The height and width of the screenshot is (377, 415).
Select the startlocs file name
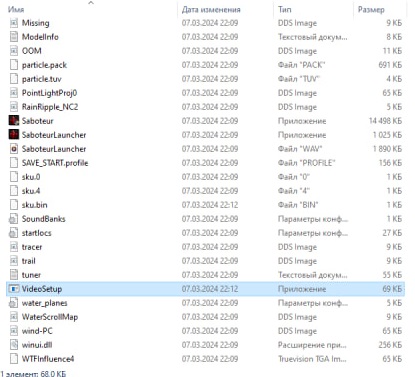[37, 233]
